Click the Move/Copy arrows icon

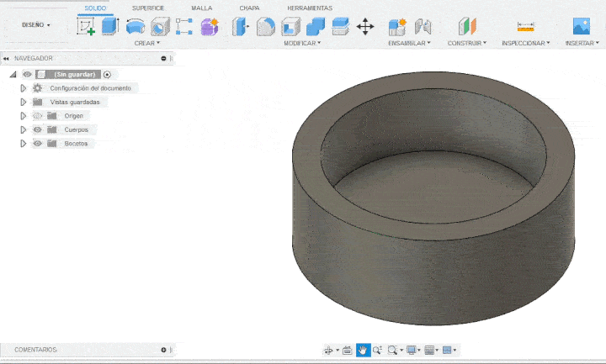tap(365, 26)
